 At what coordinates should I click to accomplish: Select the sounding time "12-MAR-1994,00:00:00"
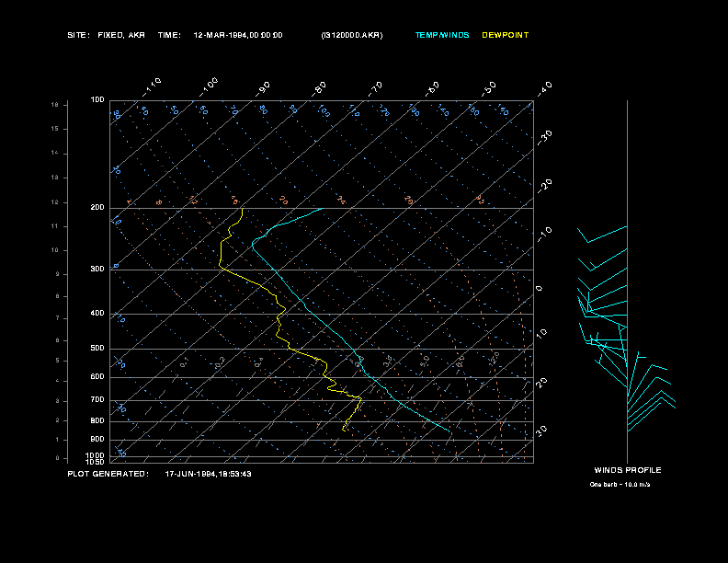238,35
